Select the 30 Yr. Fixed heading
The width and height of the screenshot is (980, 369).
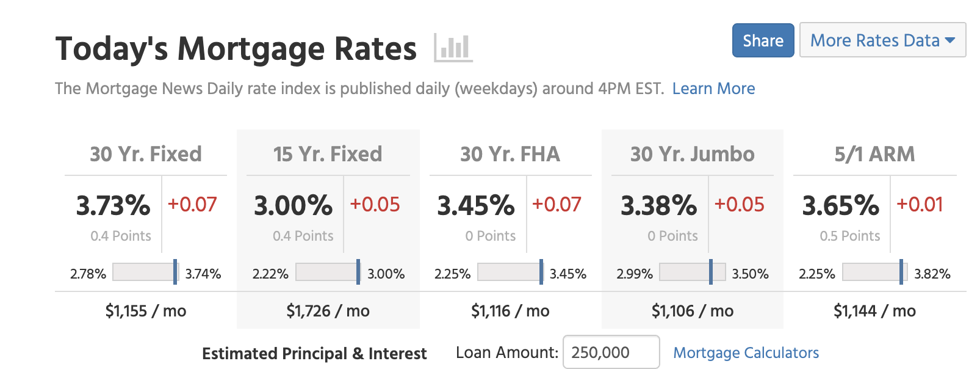click(x=146, y=154)
